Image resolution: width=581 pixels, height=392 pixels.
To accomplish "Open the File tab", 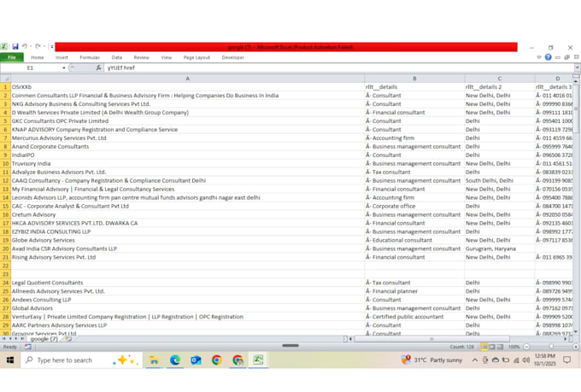I will pyautogui.click(x=12, y=57).
